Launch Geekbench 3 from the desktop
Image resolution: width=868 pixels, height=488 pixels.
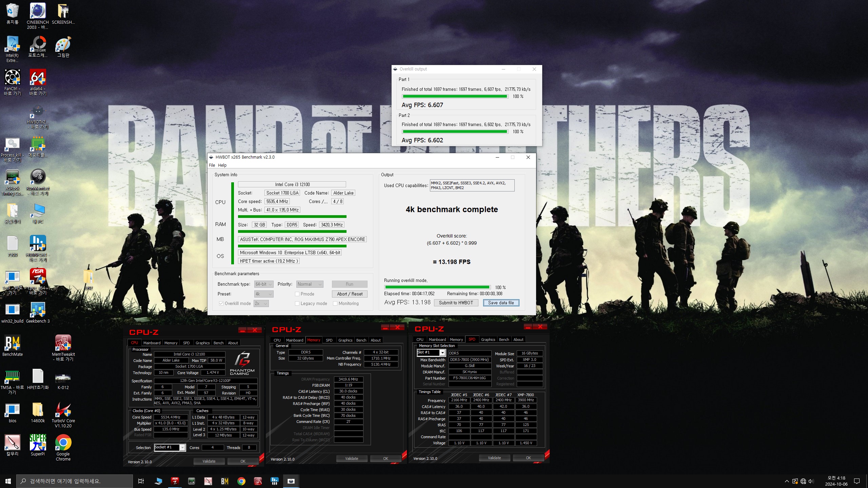click(38, 312)
